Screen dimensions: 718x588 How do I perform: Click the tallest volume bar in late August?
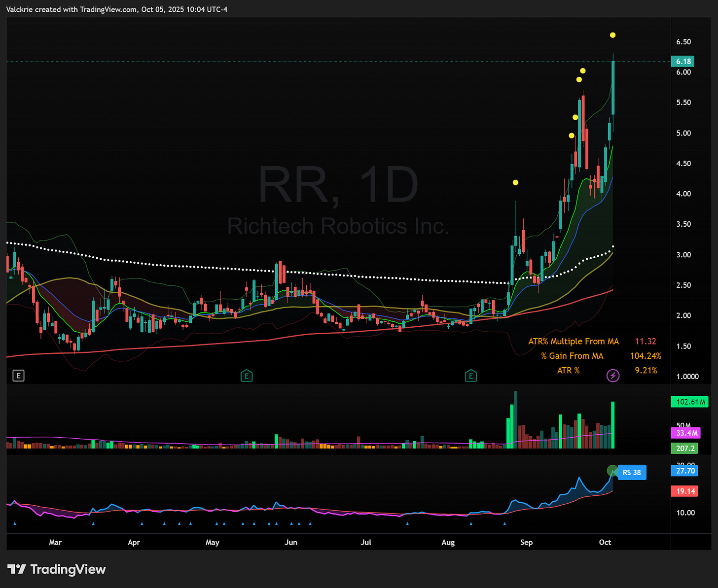[515, 420]
